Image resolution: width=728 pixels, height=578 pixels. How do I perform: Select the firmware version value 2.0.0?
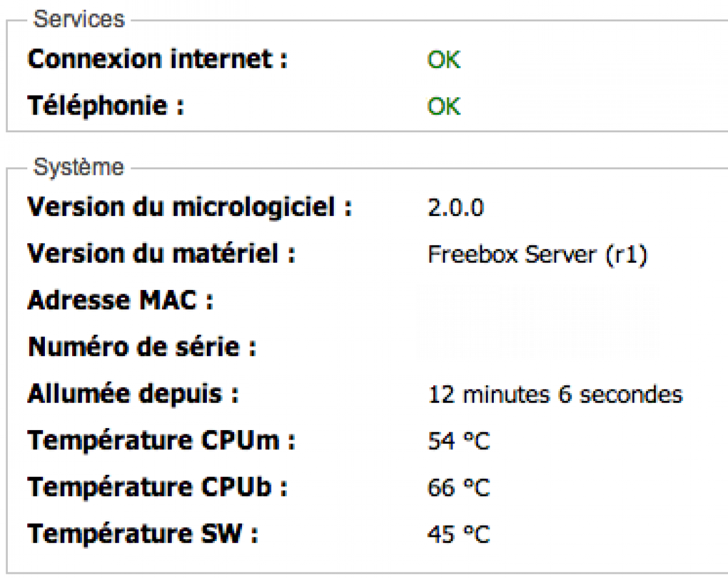pyautogui.click(x=456, y=209)
